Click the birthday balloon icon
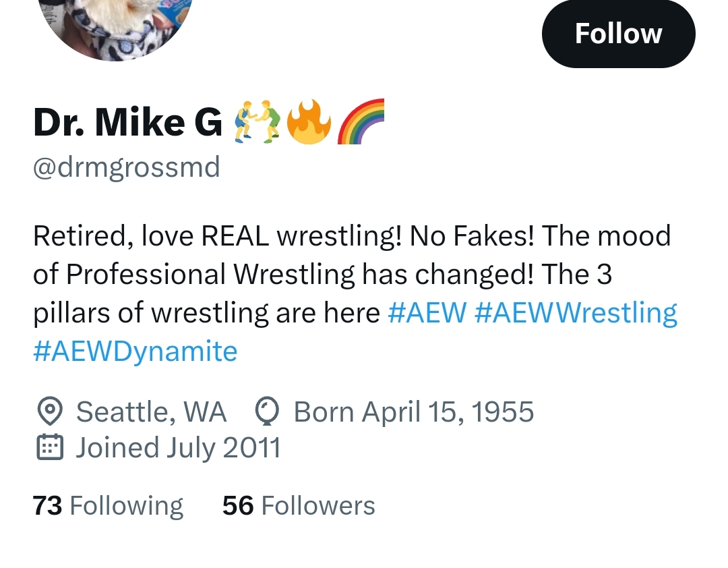 point(268,411)
